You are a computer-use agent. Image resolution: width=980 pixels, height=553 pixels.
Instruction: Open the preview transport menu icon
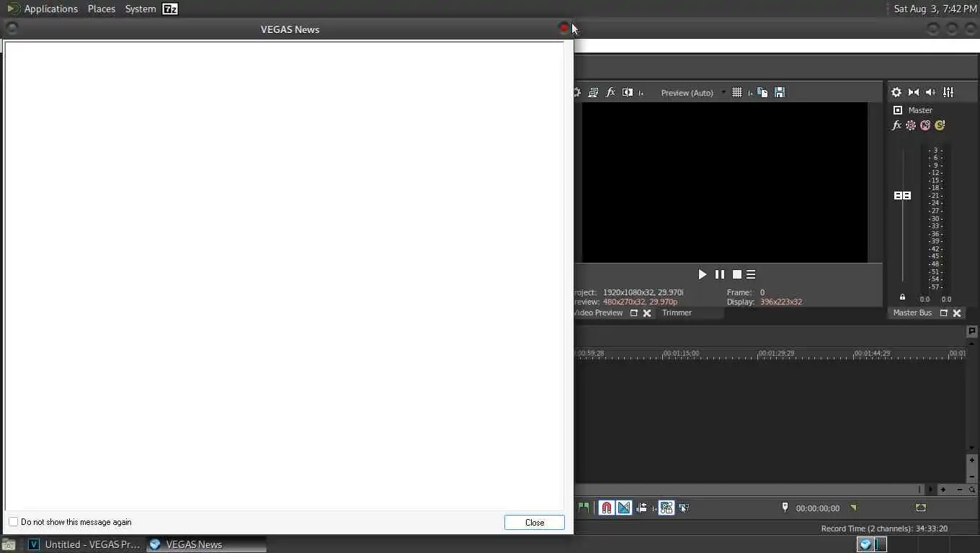751,274
